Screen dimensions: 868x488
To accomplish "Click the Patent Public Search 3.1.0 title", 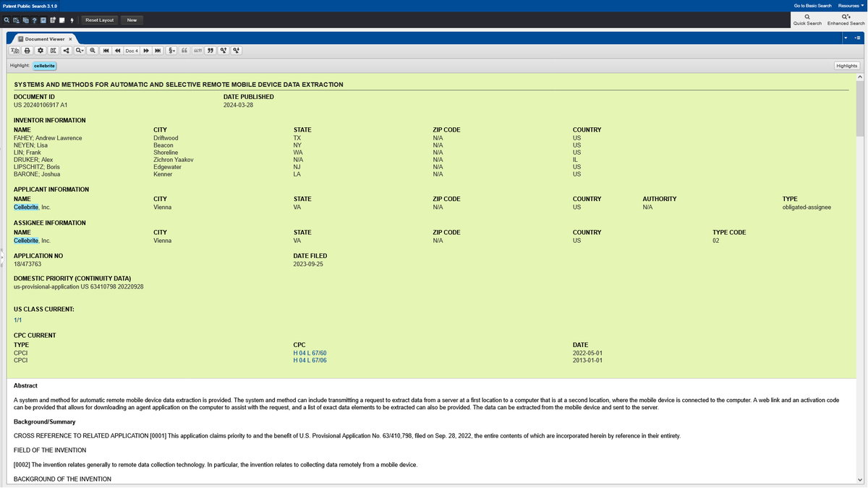I will pyautogui.click(x=30, y=6).
